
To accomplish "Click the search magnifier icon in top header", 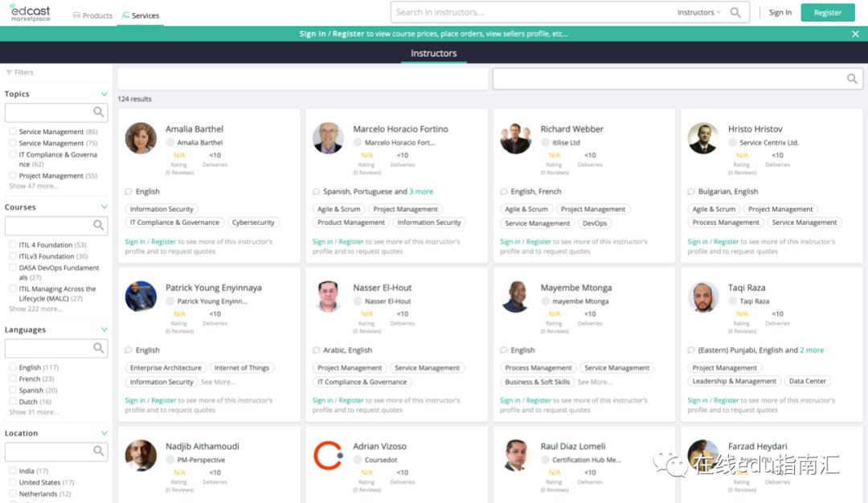I will 735,12.
